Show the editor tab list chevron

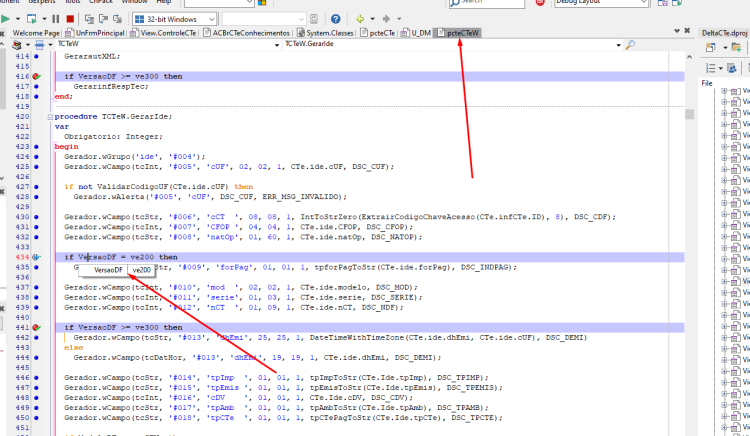[x=677, y=31]
